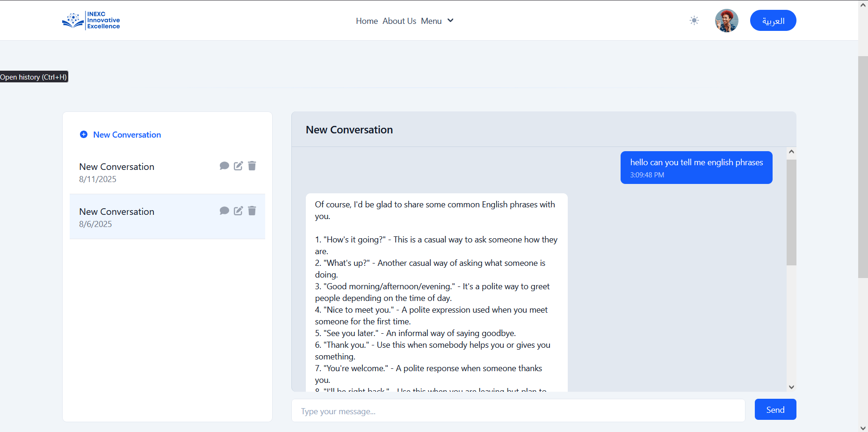868x432 pixels.
Task: Rename the 8/11/2025 conversation via edit icon
Action: [239, 166]
